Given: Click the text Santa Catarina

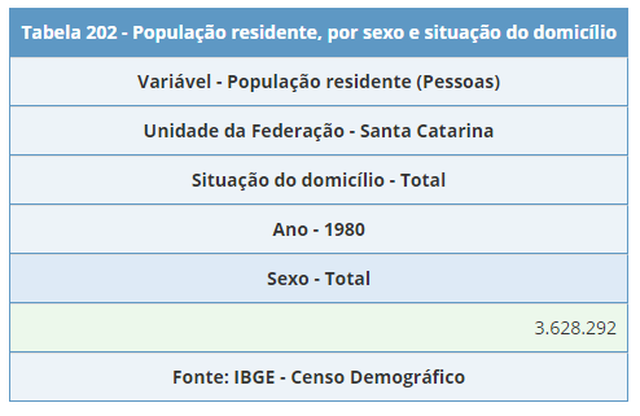Looking at the screenshot, I should (x=427, y=131).
